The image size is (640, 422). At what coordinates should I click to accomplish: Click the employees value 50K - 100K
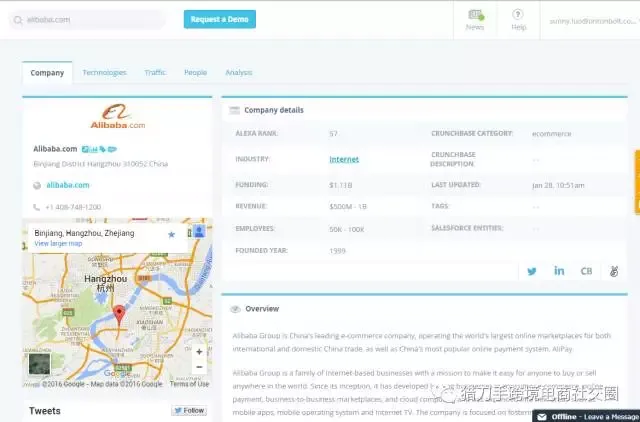pos(347,229)
